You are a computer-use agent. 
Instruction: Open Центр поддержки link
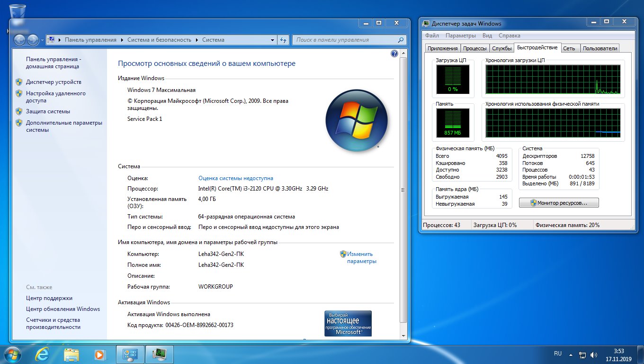pyautogui.click(x=49, y=298)
